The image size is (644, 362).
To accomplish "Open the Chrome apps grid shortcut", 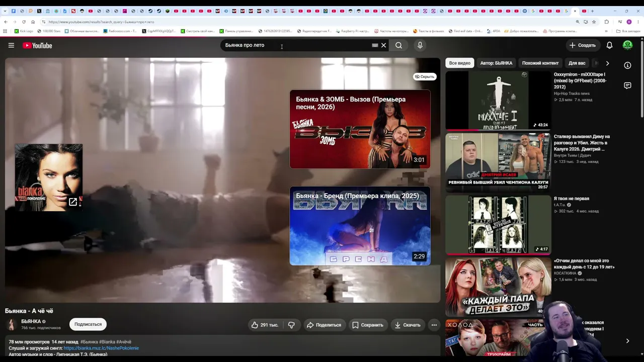I will click(x=5, y=31).
